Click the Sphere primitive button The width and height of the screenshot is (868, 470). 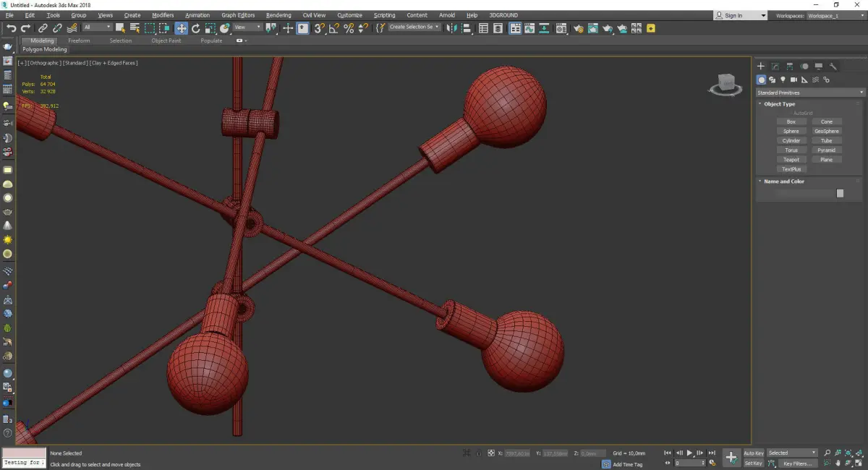(791, 131)
